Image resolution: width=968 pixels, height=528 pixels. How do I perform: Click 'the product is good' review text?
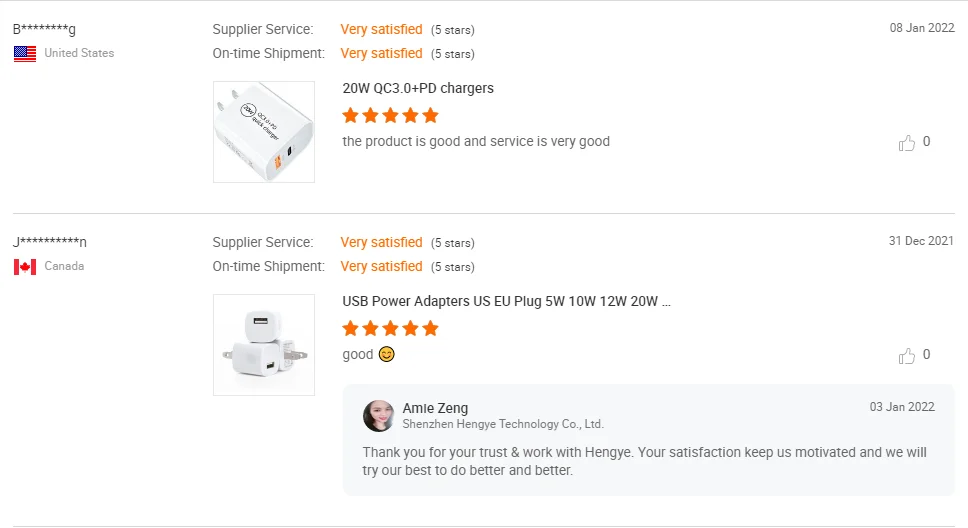pyautogui.click(x=476, y=141)
